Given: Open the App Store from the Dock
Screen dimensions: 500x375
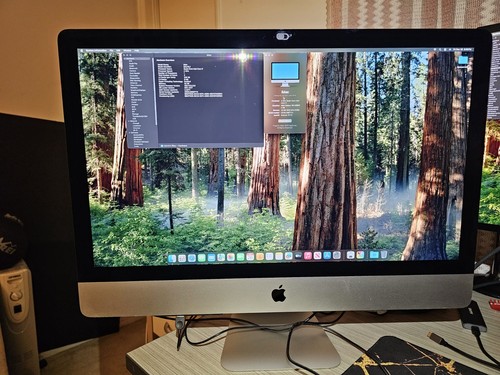Looking at the screenshot, I should (x=327, y=255).
